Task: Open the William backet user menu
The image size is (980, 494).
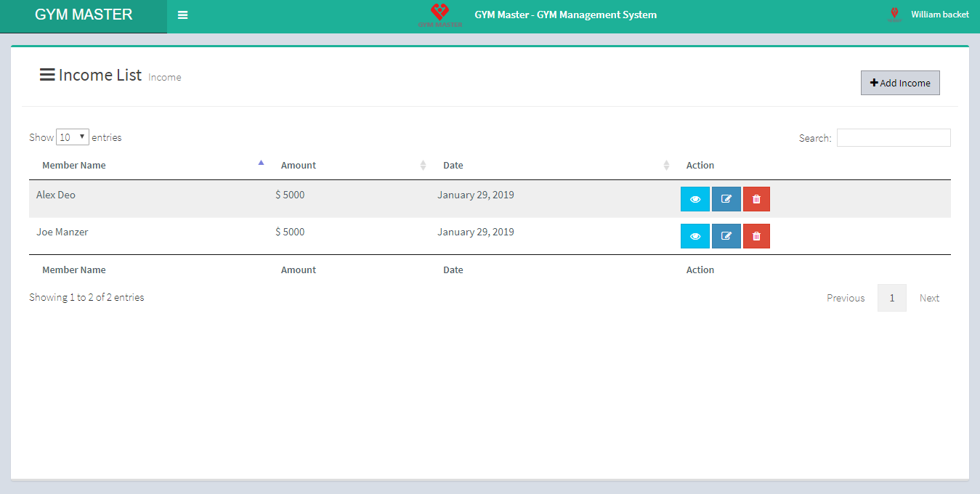Action: (939, 15)
